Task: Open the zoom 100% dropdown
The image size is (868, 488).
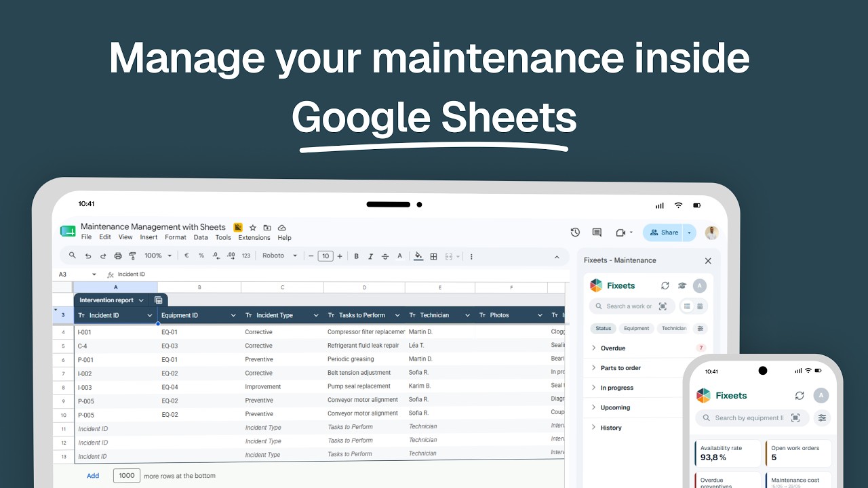Action: 157,256
